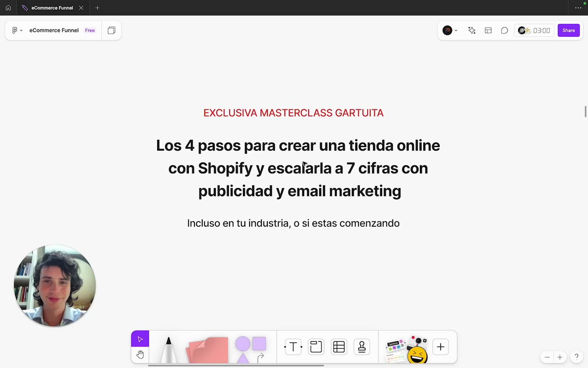Select the connector arrow tool

[x=260, y=357]
